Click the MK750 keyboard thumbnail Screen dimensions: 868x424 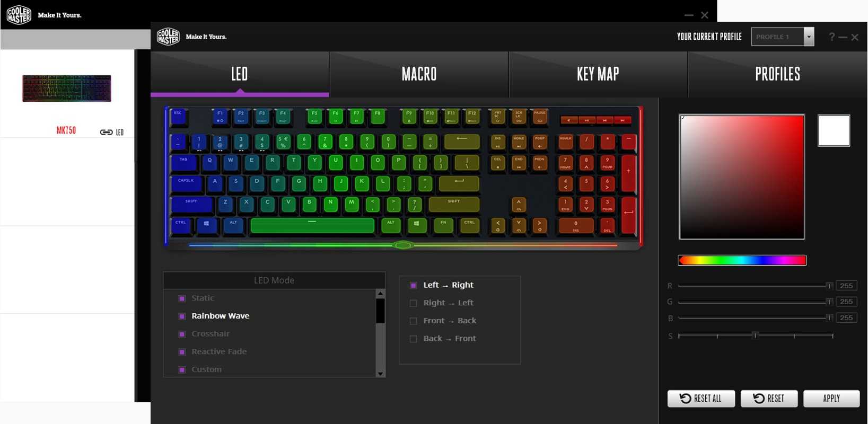click(67, 89)
